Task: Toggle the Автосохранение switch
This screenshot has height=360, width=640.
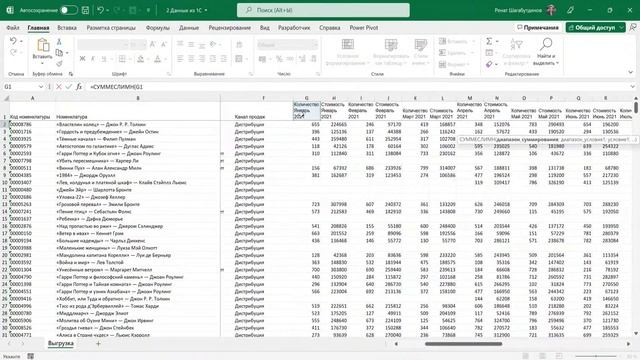Action: (x=69, y=10)
